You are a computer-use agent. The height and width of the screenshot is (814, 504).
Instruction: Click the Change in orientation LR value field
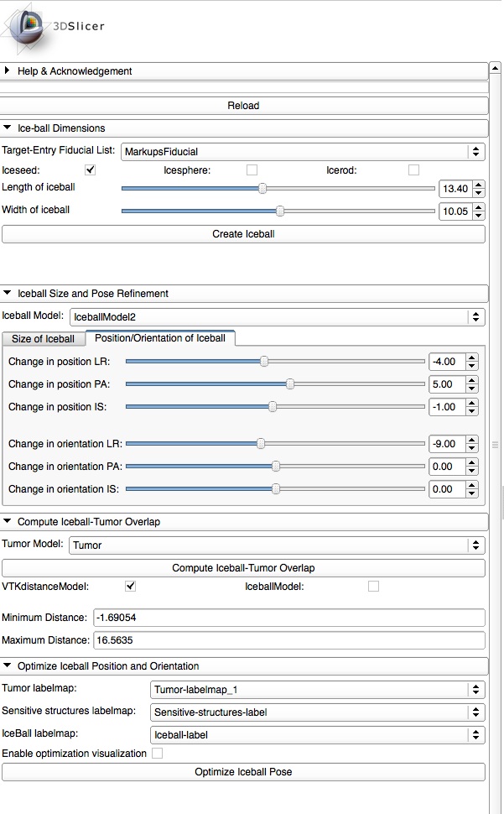[x=445, y=444]
